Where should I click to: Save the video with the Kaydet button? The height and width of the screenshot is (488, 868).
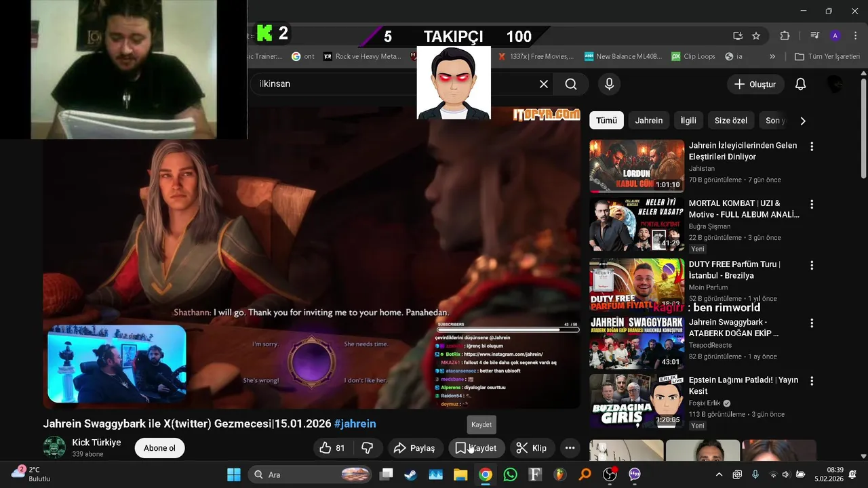(476, 448)
